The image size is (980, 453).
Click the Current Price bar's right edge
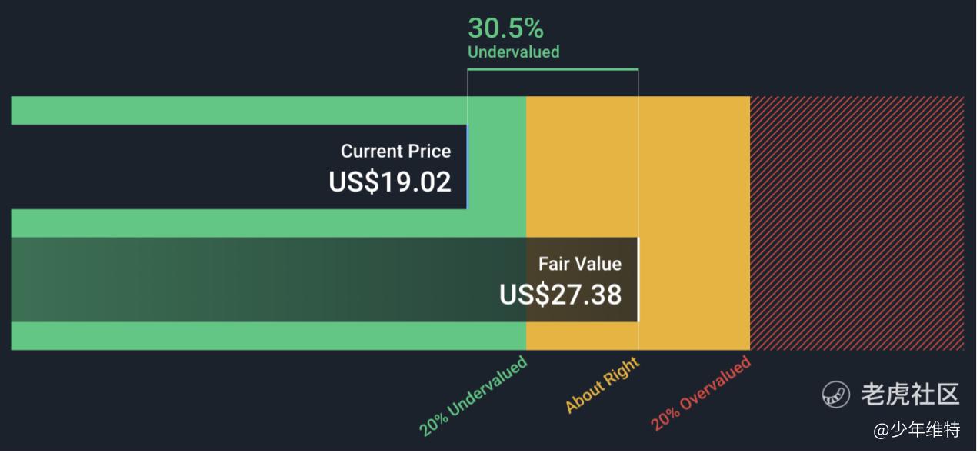(x=467, y=167)
